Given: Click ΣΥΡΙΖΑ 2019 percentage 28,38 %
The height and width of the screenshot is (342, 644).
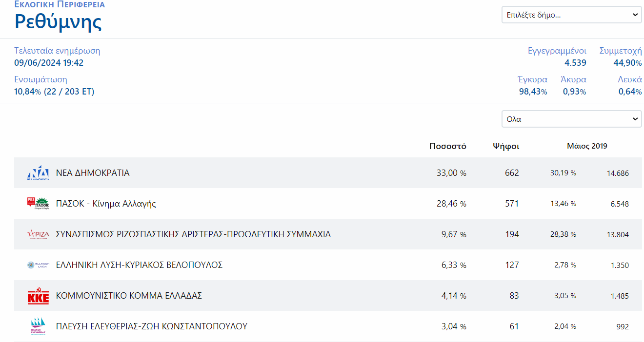Looking at the screenshot, I should [563, 234].
